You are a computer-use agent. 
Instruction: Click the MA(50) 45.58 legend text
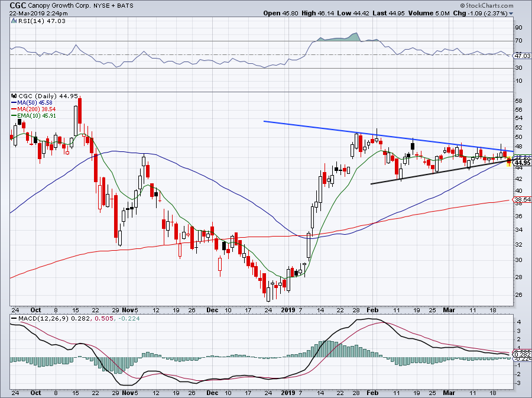pos(35,103)
